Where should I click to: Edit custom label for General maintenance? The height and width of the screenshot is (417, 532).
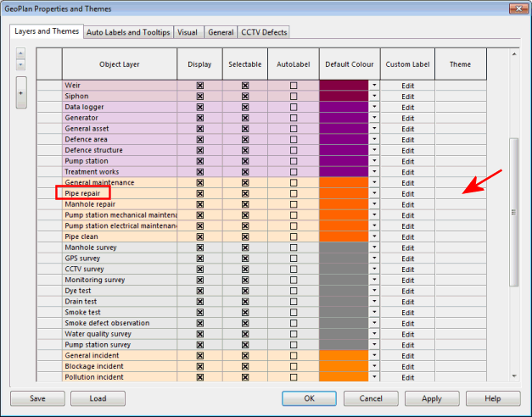pyautogui.click(x=407, y=183)
